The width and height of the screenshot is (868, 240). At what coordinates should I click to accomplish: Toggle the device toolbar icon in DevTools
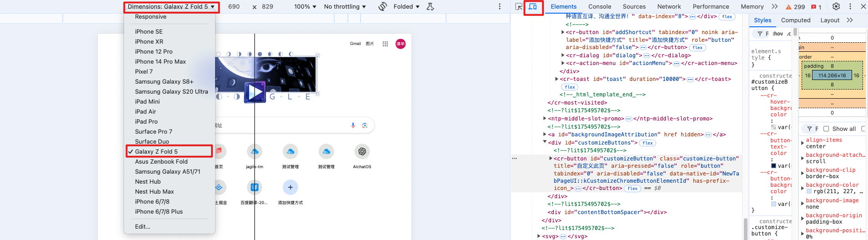click(x=533, y=7)
